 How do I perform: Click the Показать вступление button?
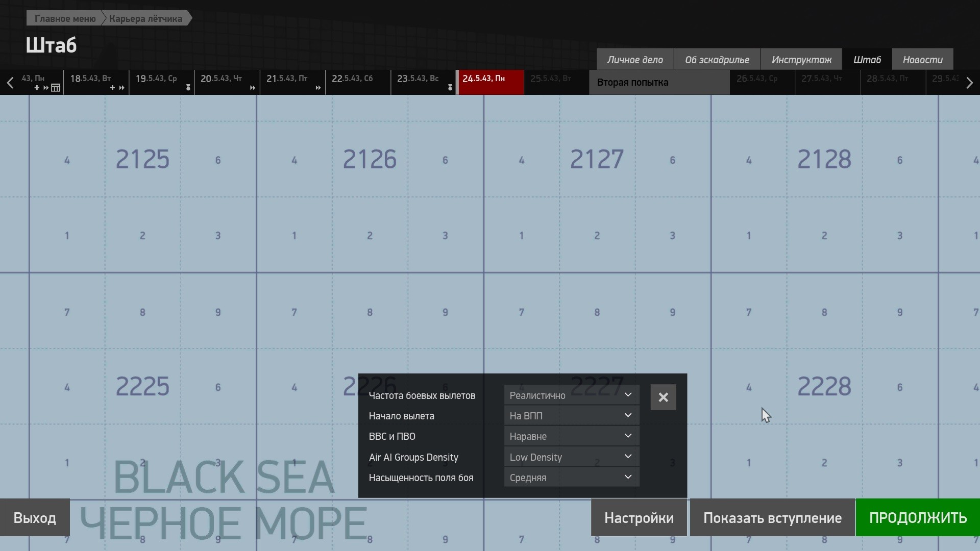pos(772,518)
